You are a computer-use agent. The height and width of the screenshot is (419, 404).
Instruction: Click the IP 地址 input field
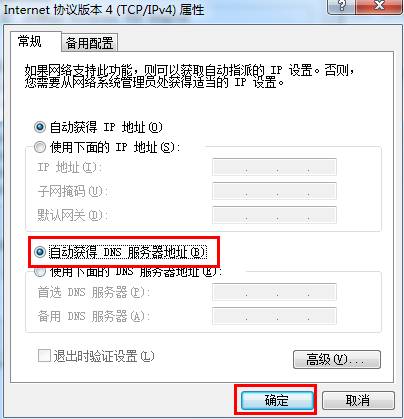click(274, 167)
